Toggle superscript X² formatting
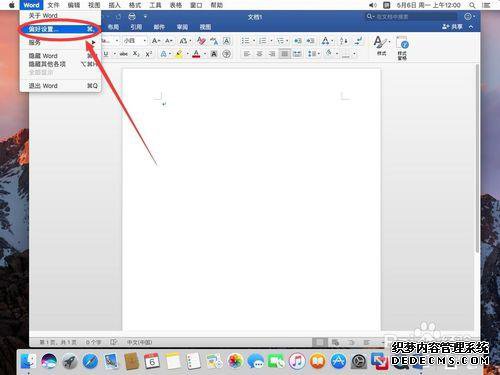 (149, 54)
